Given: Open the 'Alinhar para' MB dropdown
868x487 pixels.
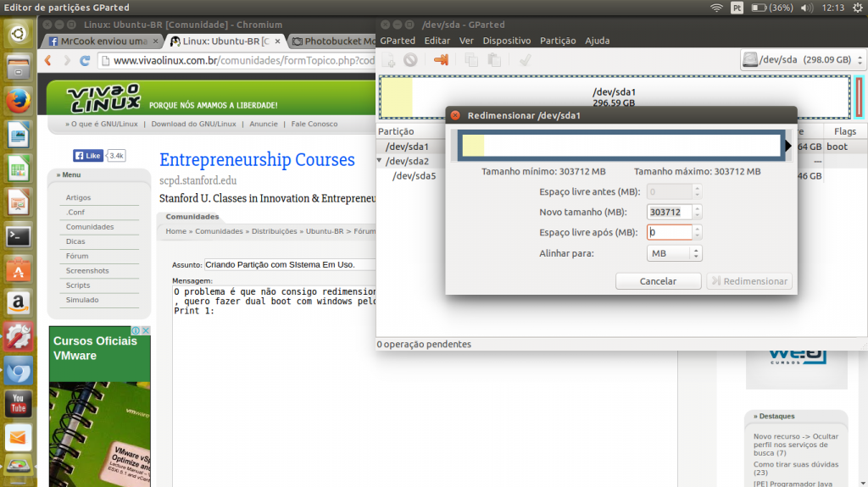Looking at the screenshot, I should pos(675,253).
